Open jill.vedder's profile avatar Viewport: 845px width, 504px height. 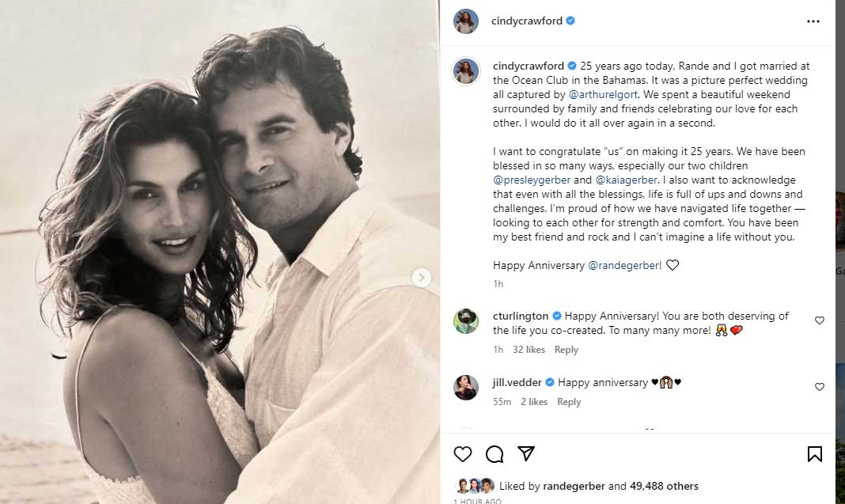(466, 387)
